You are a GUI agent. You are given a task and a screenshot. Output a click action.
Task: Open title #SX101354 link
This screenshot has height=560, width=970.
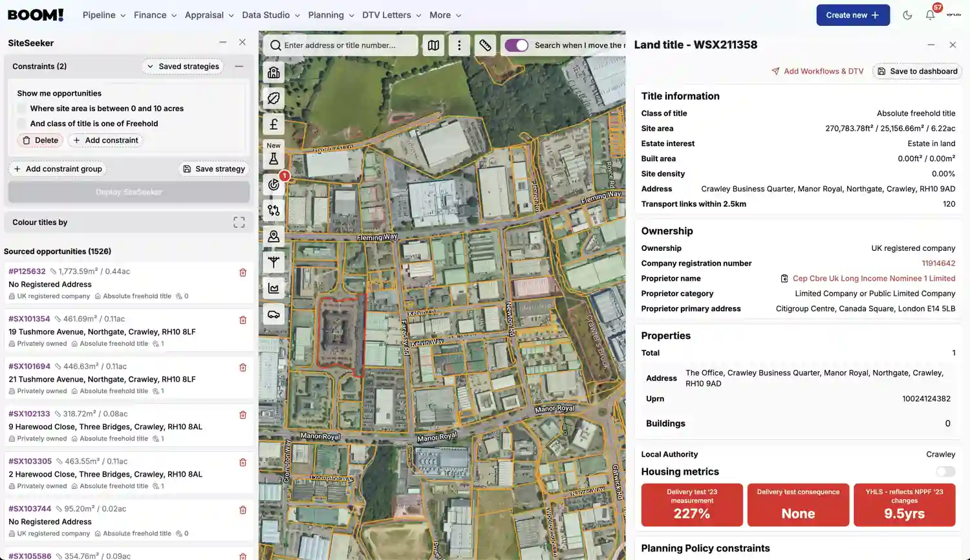(29, 319)
